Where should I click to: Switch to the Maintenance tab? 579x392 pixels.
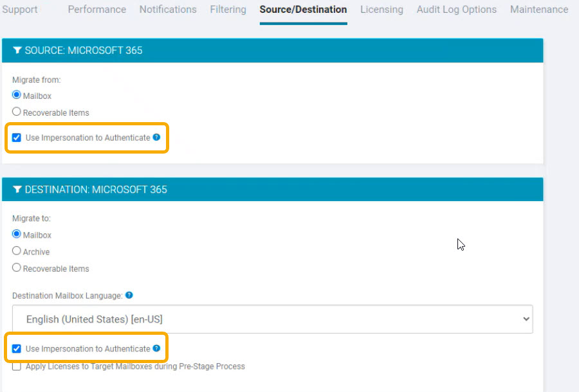(x=539, y=9)
